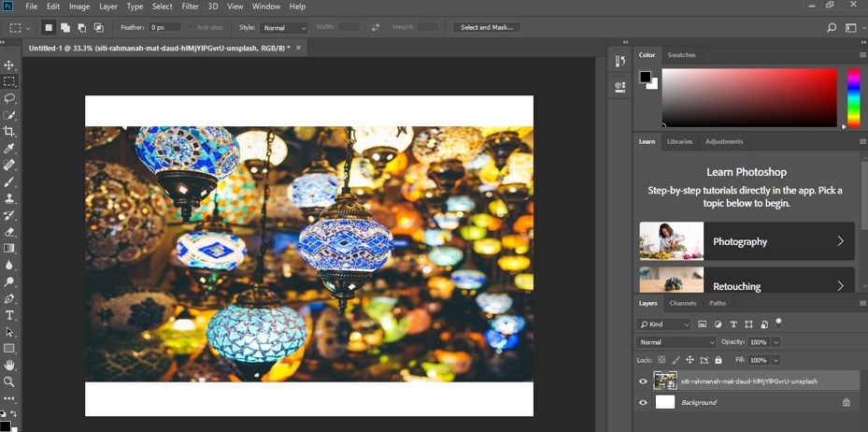Open the Fill slider dropdown arrow

[x=776, y=360]
